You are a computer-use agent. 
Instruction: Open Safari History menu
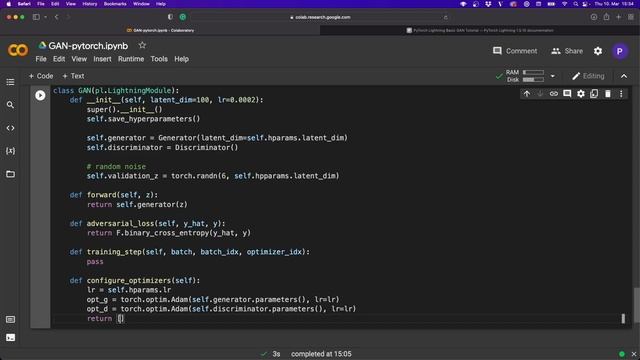[90, 4]
